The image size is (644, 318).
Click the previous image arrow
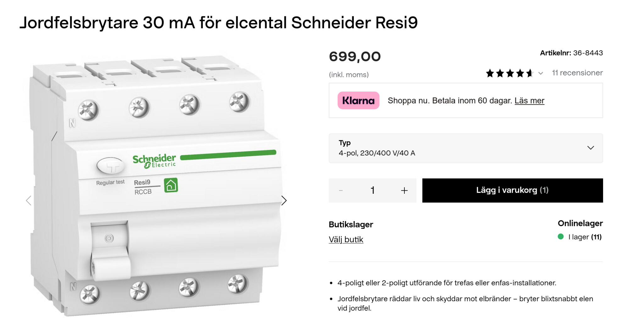29,200
